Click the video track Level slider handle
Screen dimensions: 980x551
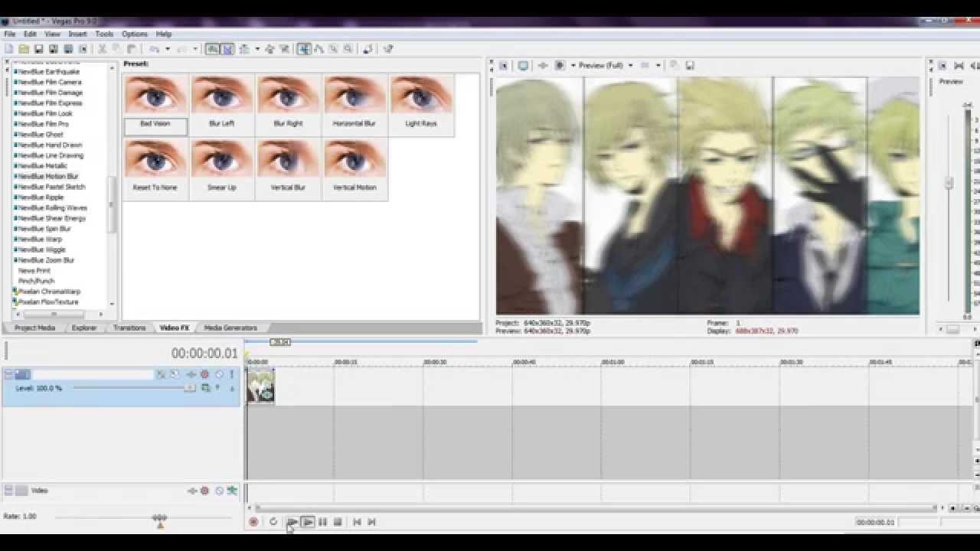click(x=188, y=388)
